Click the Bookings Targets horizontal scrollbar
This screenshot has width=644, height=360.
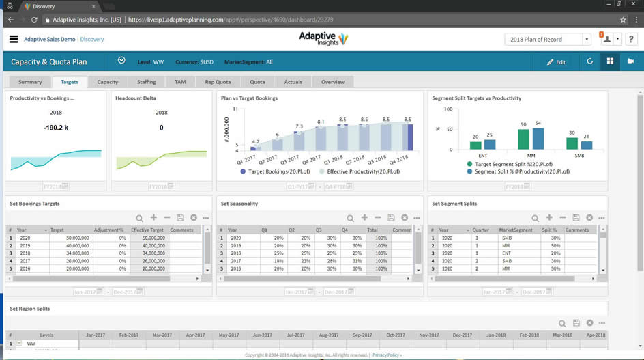click(91, 279)
